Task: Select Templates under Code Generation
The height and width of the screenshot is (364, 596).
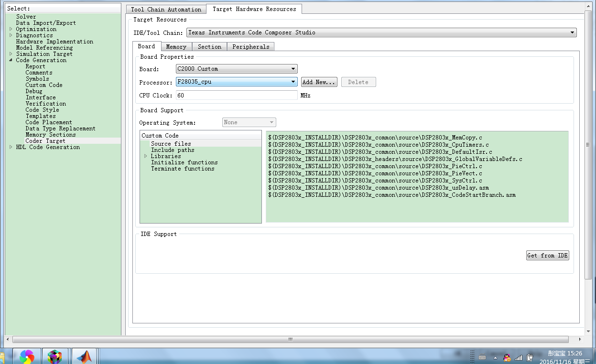Action: pyautogui.click(x=41, y=116)
